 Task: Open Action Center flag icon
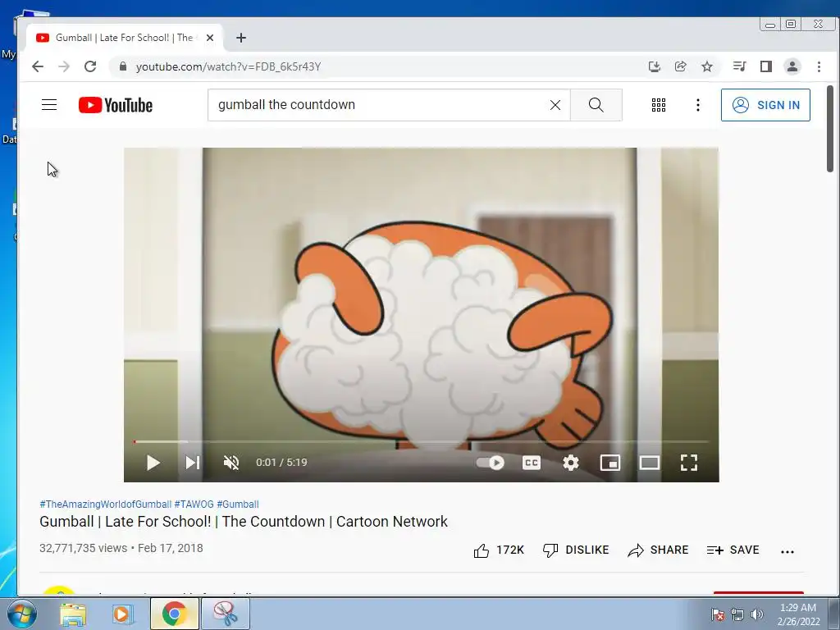[717, 614]
